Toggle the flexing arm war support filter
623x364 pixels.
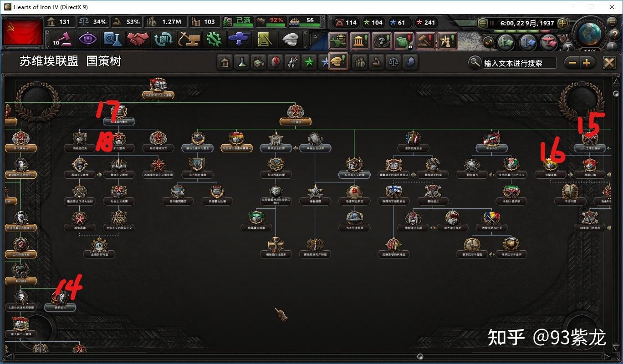point(377,62)
